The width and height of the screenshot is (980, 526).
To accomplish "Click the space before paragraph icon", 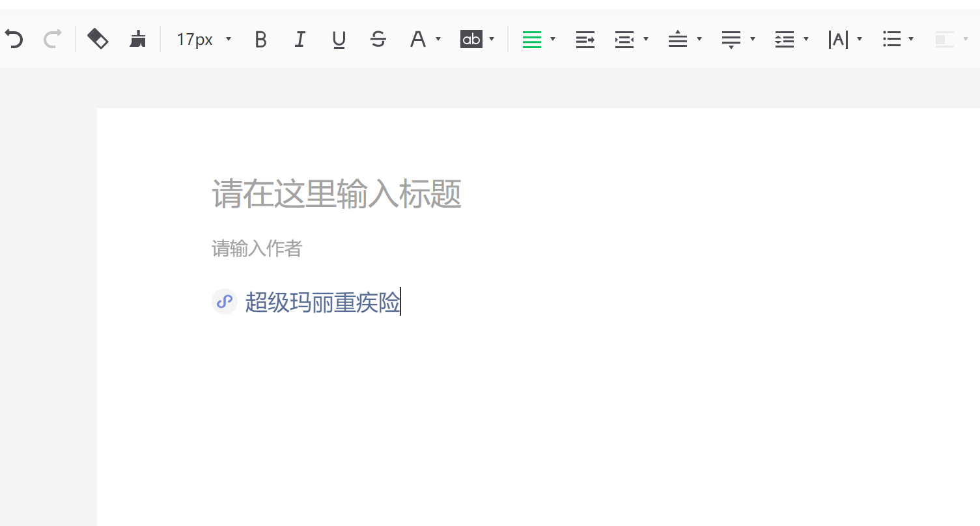I will pyautogui.click(x=678, y=40).
